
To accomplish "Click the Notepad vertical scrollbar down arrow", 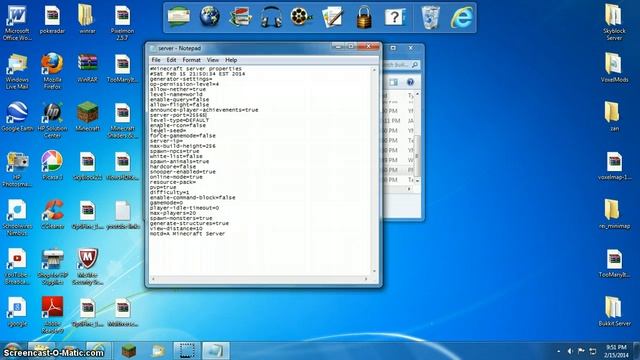I will click(374, 271).
